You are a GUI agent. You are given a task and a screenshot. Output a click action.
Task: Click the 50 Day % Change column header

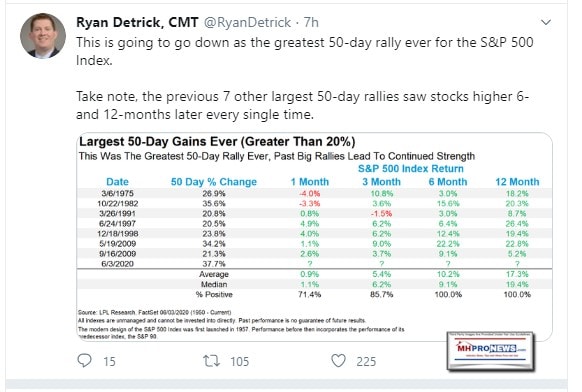pos(214,182)
